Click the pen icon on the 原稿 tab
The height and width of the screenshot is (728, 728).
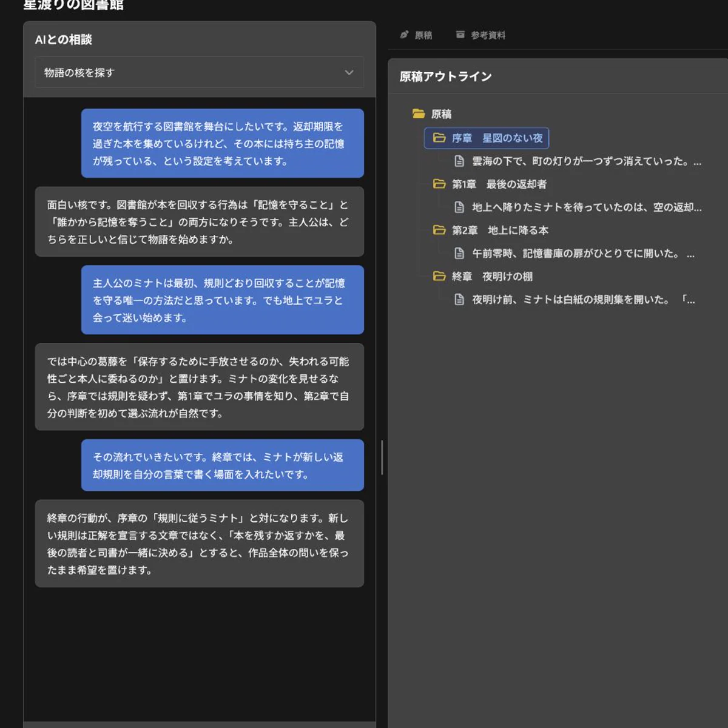coord(404,35)
